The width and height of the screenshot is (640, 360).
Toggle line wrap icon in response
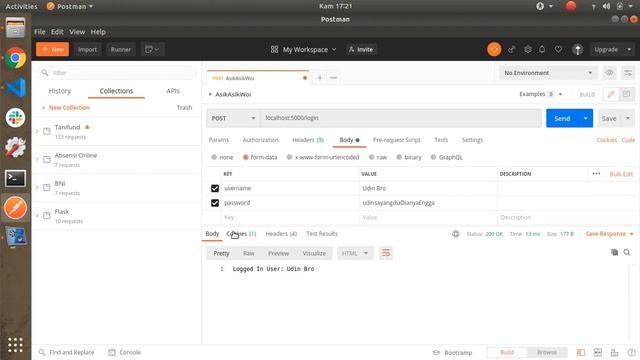(x=386, y=253)
